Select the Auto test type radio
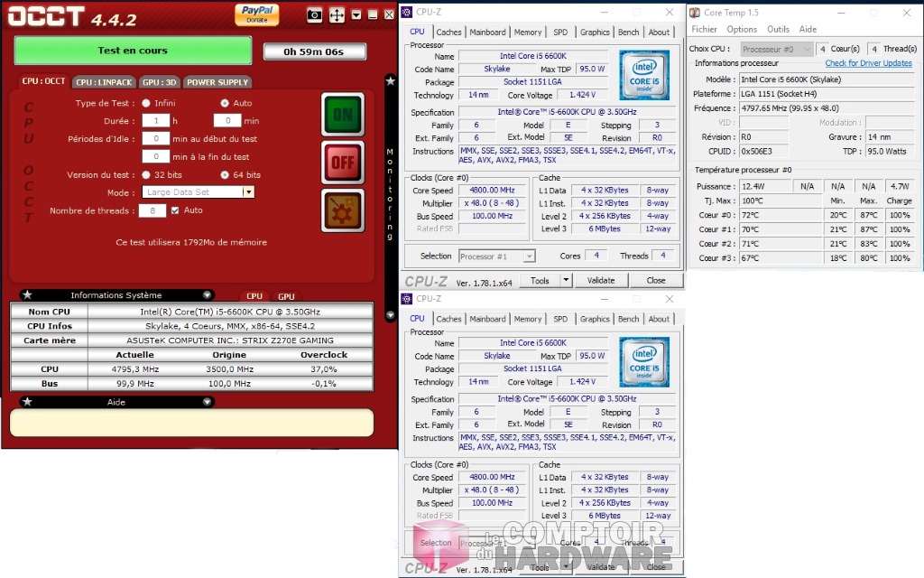The image size is (924, 578). click(225, 103)
